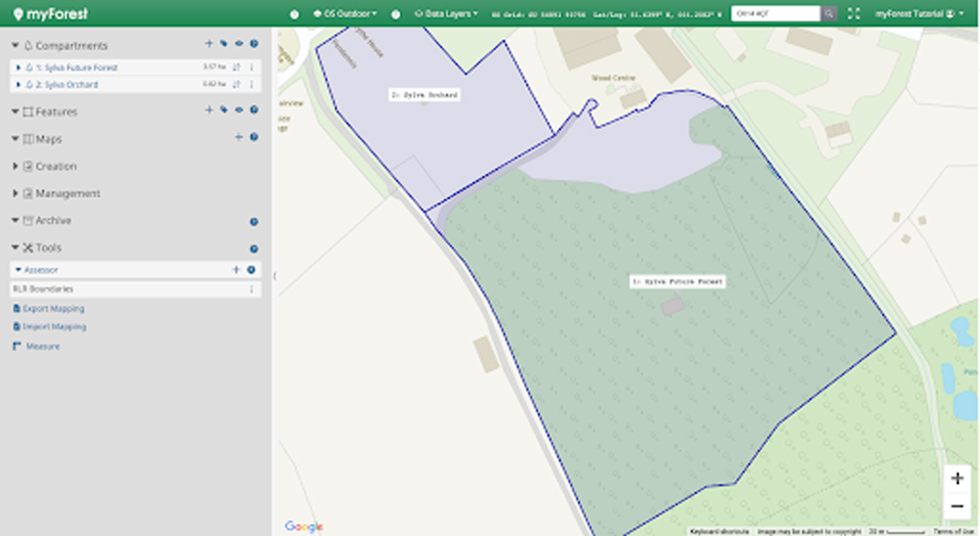The width and height of the screenshot is (980, 536).
Task: Zoom out on the map
Action: (957, 505)
